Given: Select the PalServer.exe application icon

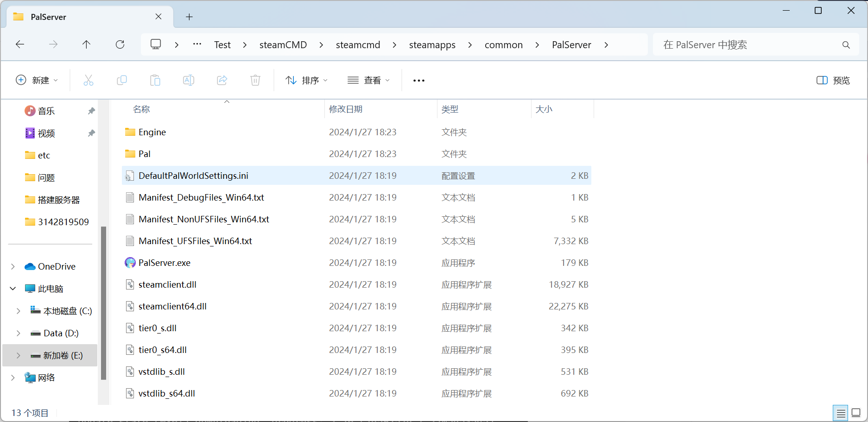Looking at the screenshot, I should [x=130, y=263].
